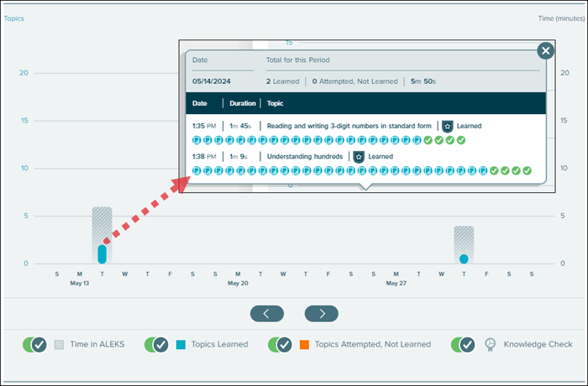
Task: Toggle Topics Learned display
Action: click(157, 344)
